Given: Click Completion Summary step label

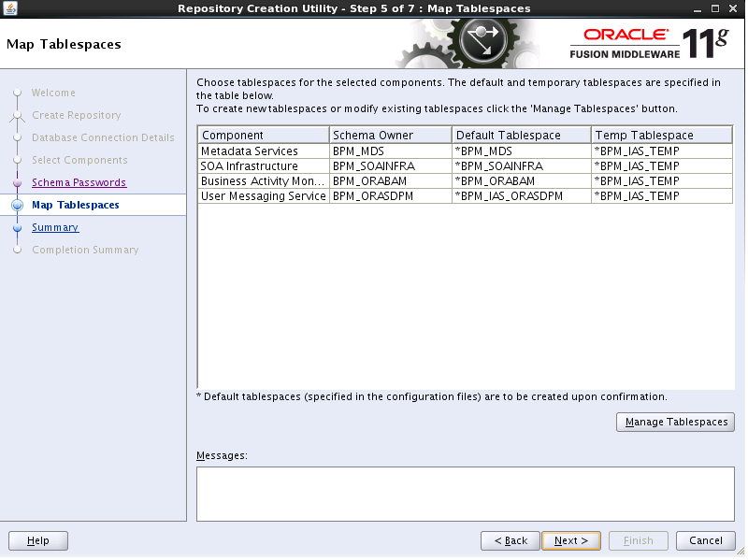Looking at the screenshot, I should (85, 251).
